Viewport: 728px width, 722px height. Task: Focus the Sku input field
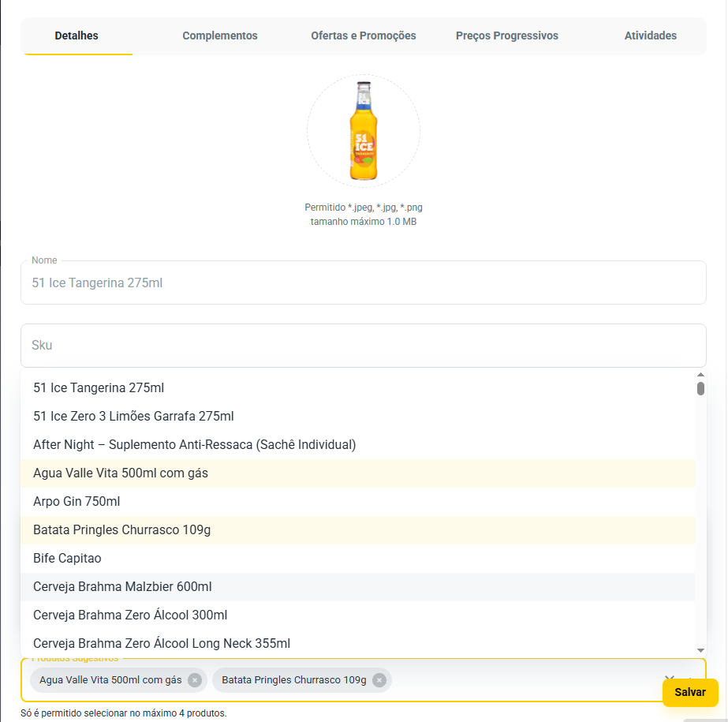(364, 345)
